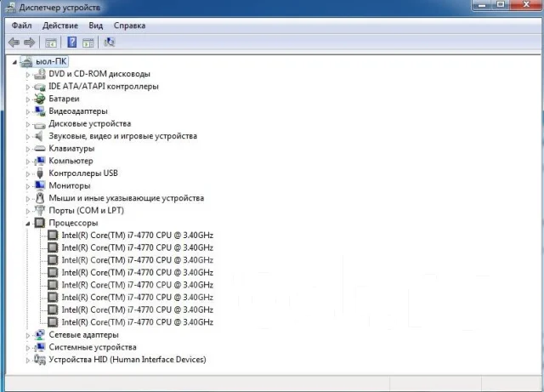Screen dimensions: 544x392
Task: Select the IDE ATA/ATAPI контроллеры label
Action: click(x=104, y=87)
